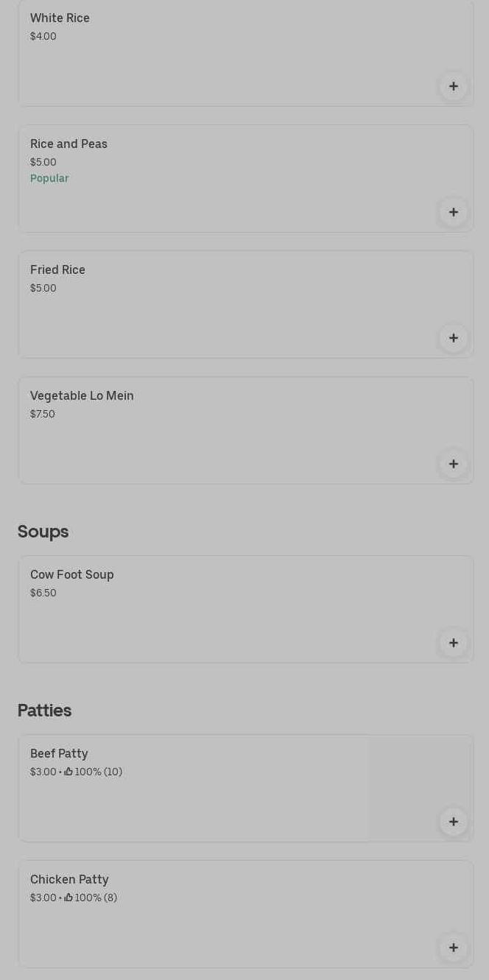The width and height of the screenshot is (489, 980).
Task: Add Vegetable Lo Mein to cart
Action: (453, 464)
